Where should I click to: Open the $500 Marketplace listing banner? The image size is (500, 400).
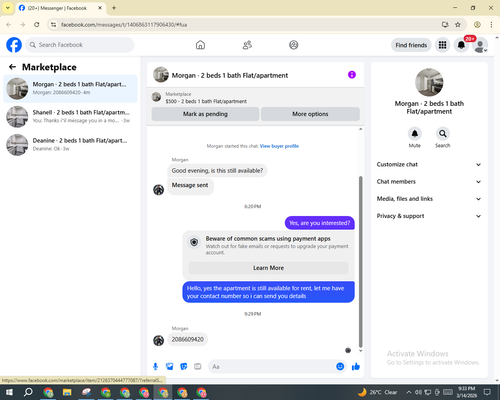(x=256, y=97)
